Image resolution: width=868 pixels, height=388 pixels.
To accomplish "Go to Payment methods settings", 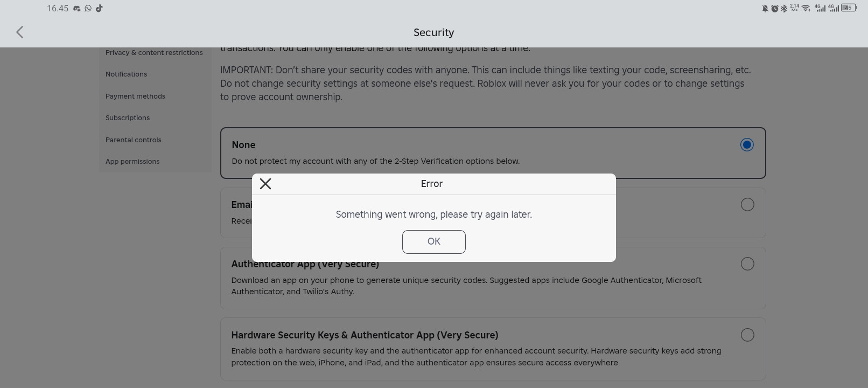I will pyautogui.click(x=135, y=96).
